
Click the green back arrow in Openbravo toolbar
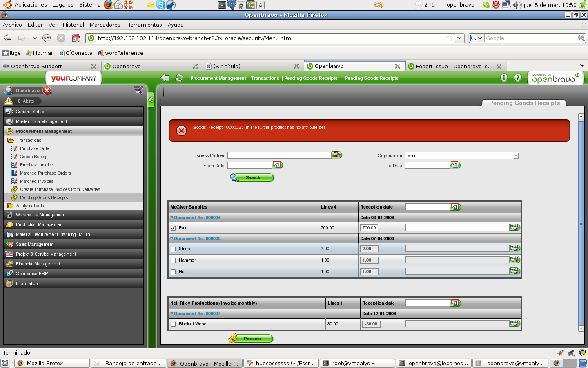click(165, 78)
